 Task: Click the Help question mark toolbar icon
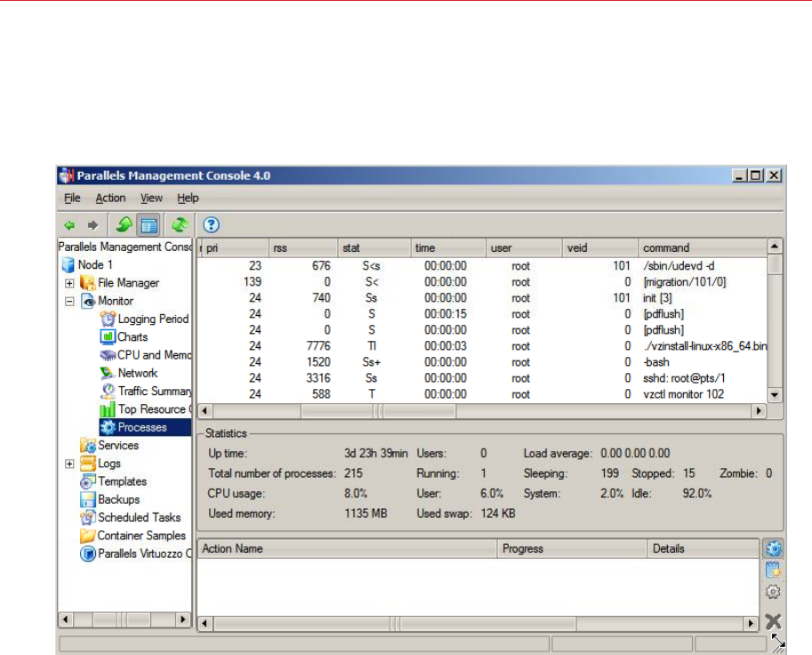tap(212, 225)
